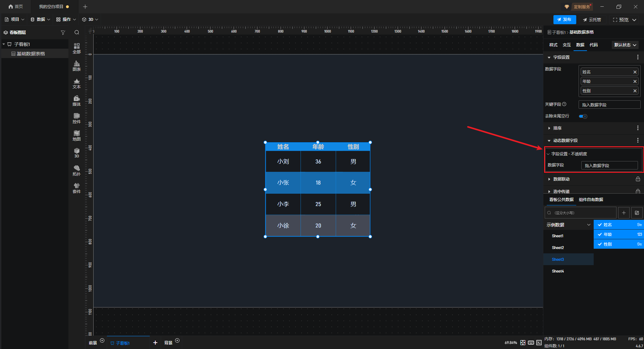This screenshot has height=349, width=644.
Task: Select Sheet2 in the data list
Action: point(558,248)
